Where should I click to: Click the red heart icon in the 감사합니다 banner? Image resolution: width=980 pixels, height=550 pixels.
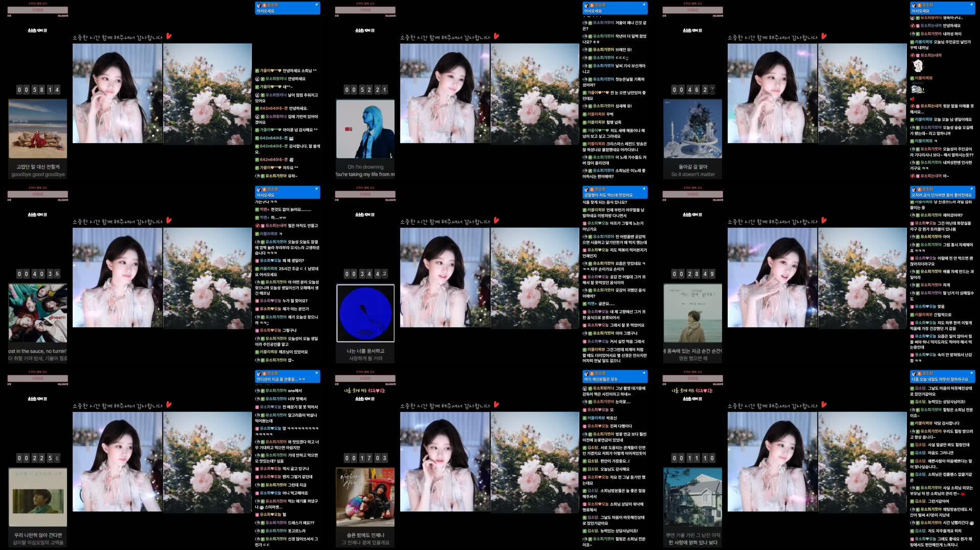[x=170, y=36]
